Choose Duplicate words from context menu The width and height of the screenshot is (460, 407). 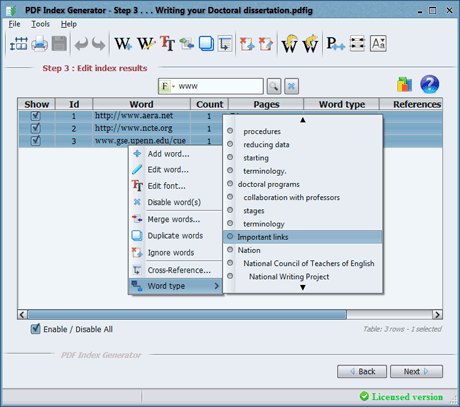click(x=175, y=236)
